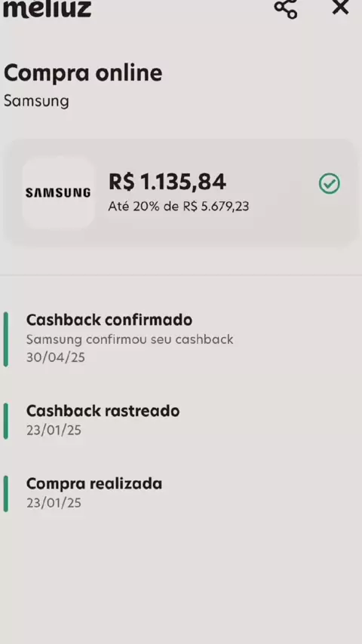
Task: Tap the 30/04/25 confirmation date
Action: [56, 357]
